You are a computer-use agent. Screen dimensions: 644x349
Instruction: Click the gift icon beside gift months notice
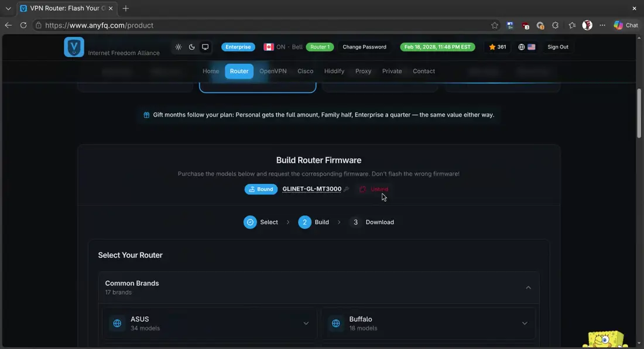[x=146, y=115]
